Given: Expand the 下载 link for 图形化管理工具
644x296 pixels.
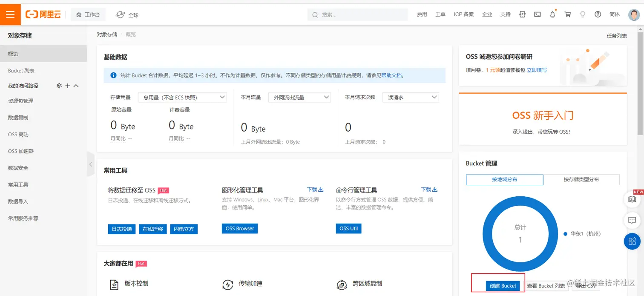Looking at the screenshot, I should (x=315, y=190).
